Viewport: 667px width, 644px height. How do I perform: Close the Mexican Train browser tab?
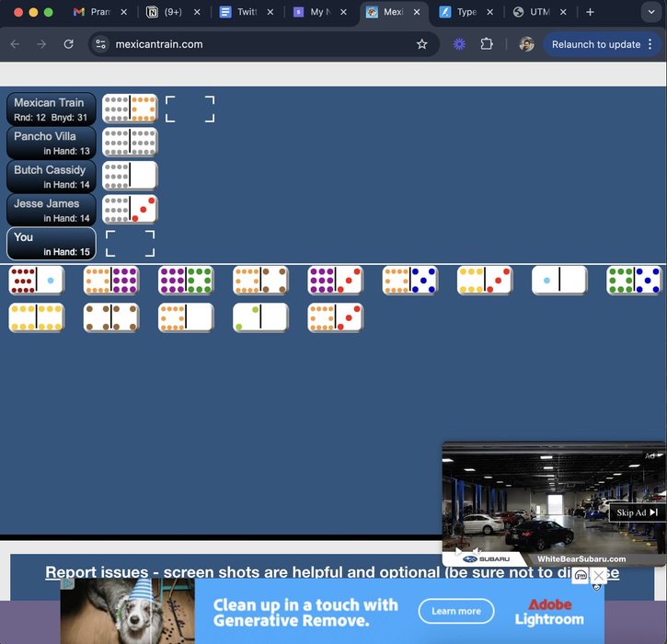(x=417, y=12)
